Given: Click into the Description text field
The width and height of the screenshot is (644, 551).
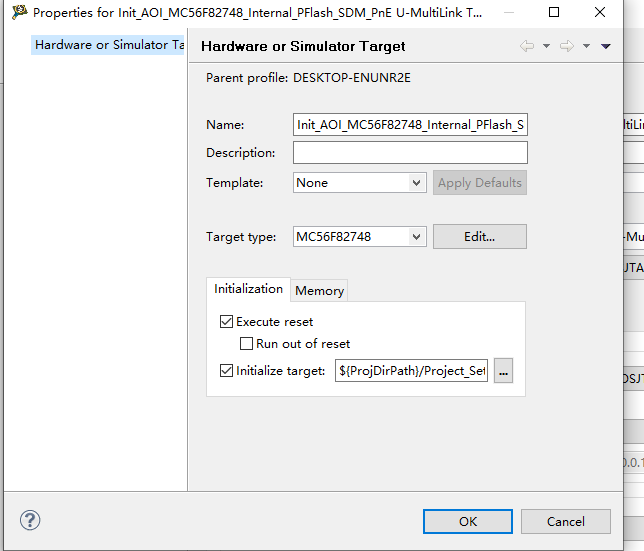Looking at the screenshot, I should tap(410, 153).
